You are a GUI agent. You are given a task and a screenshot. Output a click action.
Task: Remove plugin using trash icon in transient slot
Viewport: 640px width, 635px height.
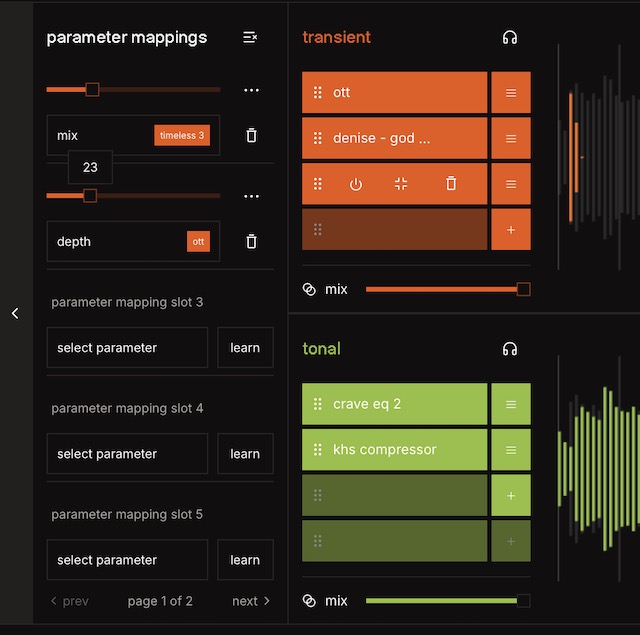[451, 184]
